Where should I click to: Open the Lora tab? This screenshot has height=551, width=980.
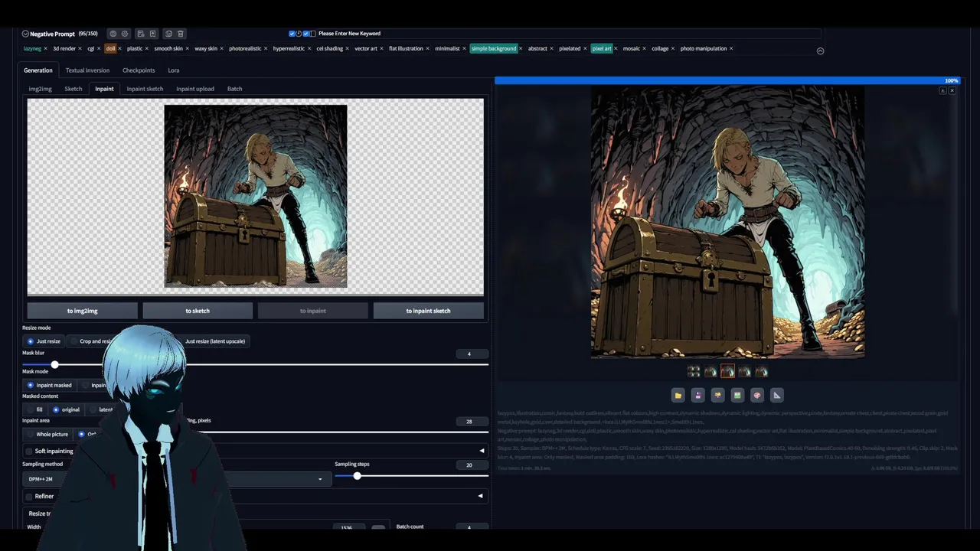click(174, 70)
